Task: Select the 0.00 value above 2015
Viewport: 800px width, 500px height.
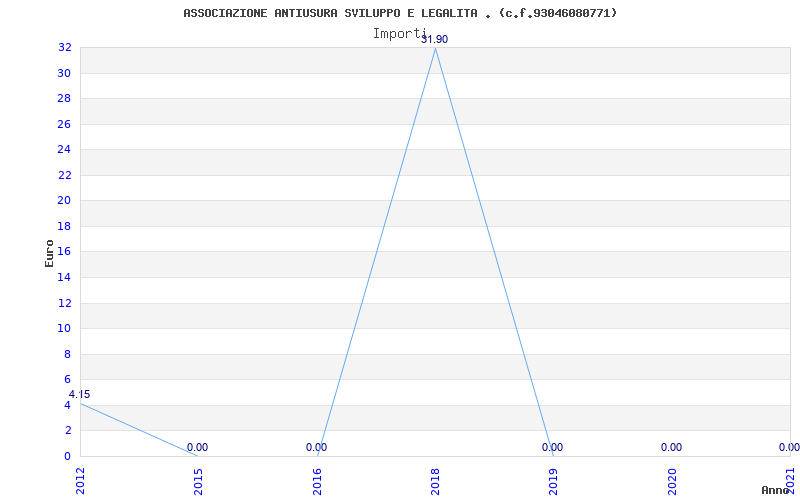Action: pos(197,447)
